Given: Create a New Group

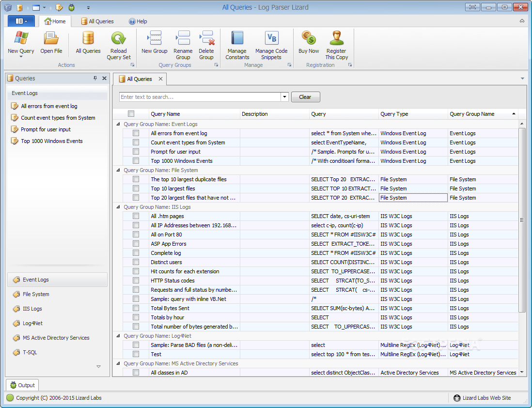Looking at the screenshot, I should (x=155, y=43).
